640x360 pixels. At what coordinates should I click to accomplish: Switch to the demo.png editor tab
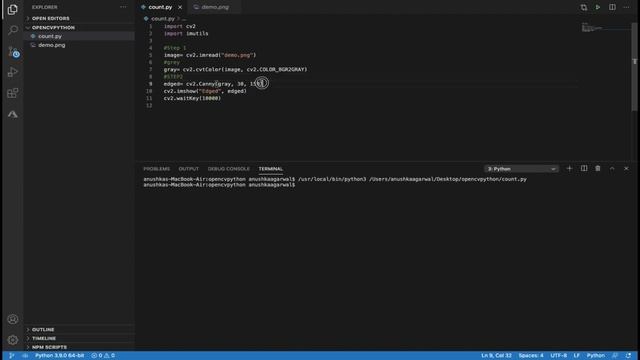pos(215,7)
